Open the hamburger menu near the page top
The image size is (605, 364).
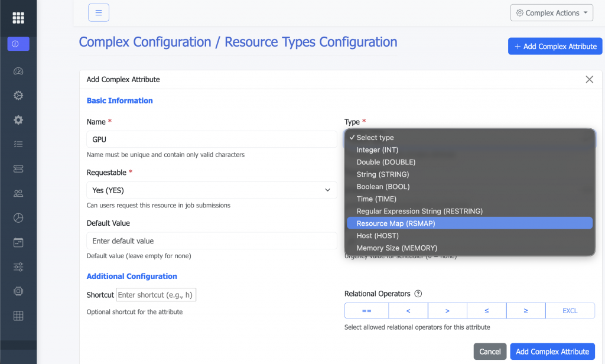tap(98, 12)
